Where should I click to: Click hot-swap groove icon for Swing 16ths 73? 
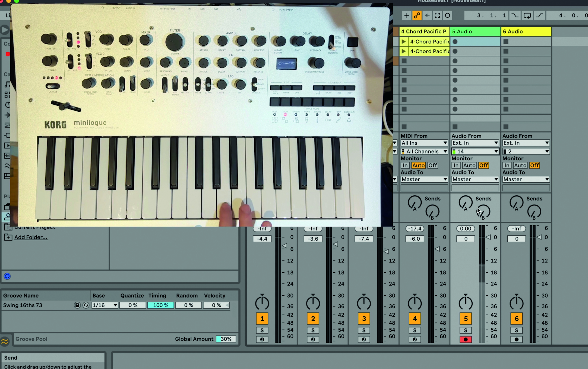tap(86, 305)
